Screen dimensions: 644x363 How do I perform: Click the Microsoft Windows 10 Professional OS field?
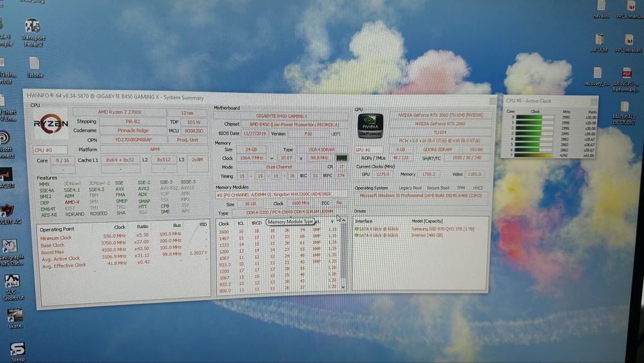coord(420,195)
